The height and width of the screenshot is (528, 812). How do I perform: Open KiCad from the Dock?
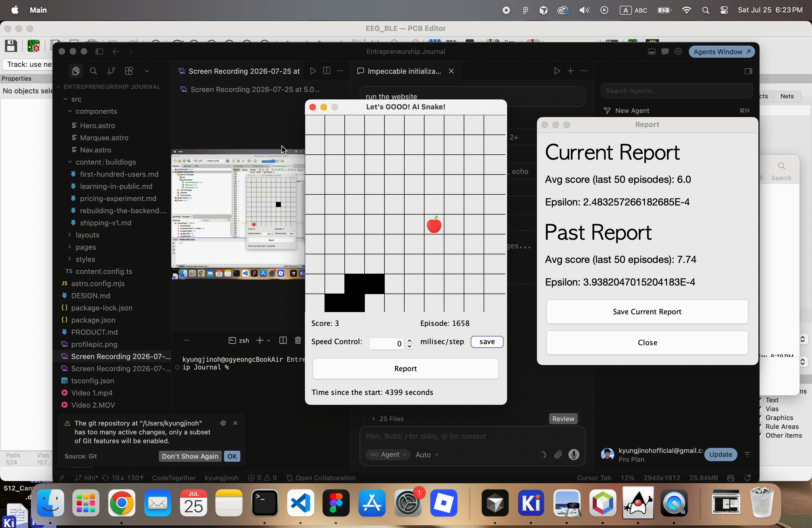point(531,503)
